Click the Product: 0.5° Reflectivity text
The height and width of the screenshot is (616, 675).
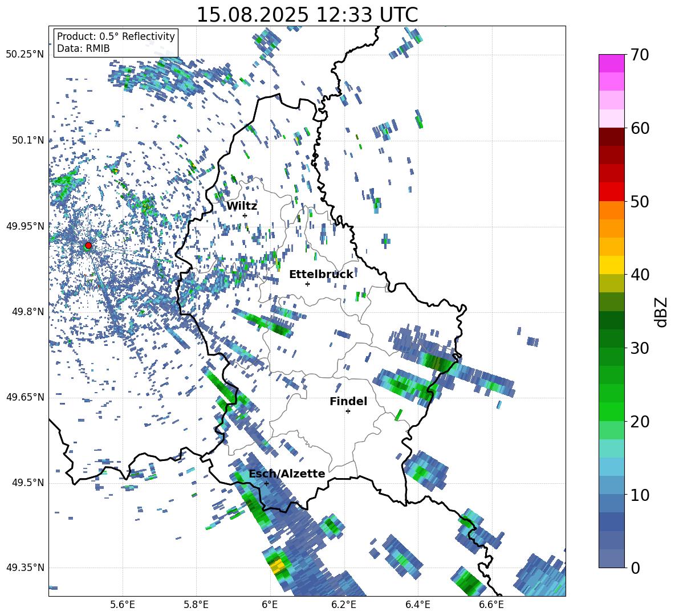click(x=116, y=36)
